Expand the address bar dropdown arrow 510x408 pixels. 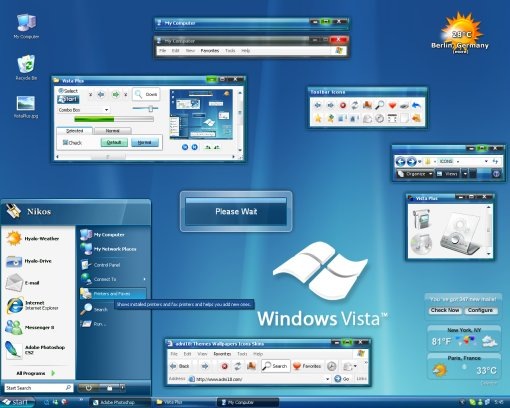point(327,379)
